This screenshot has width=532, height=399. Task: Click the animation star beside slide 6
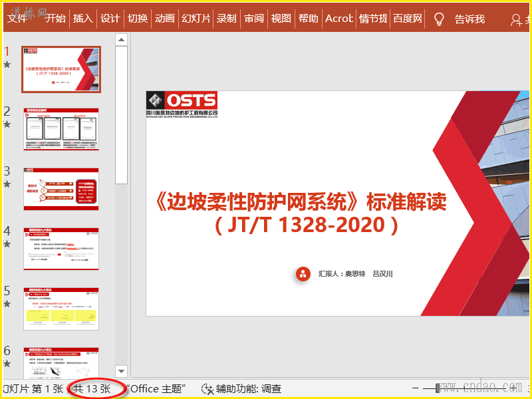click(x=7, y=363)
